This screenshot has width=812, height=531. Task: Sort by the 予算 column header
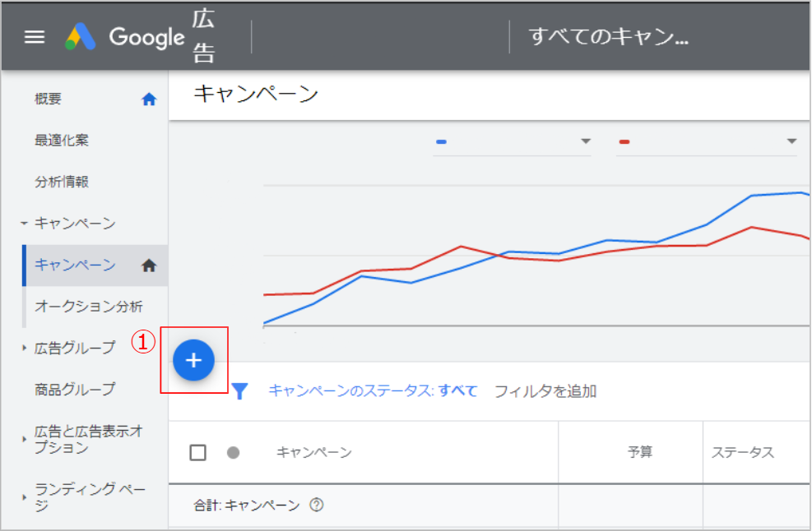(x=640, y=453)
